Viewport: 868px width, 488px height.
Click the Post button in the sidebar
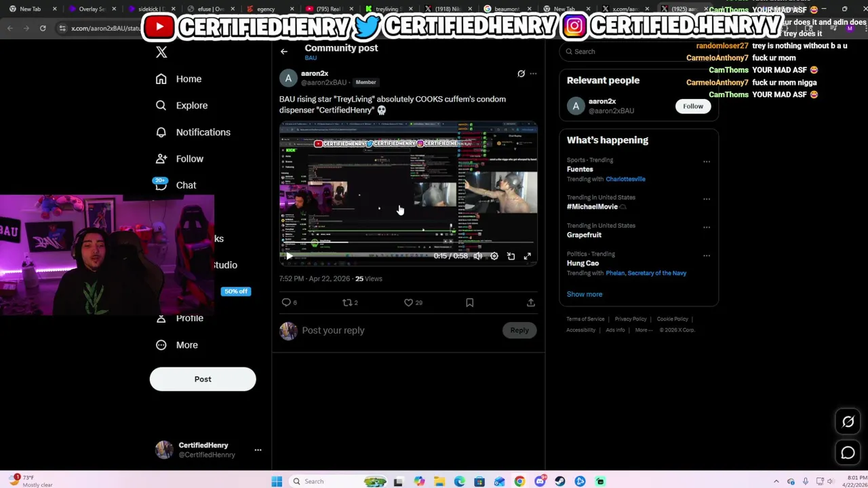point(203,379)
